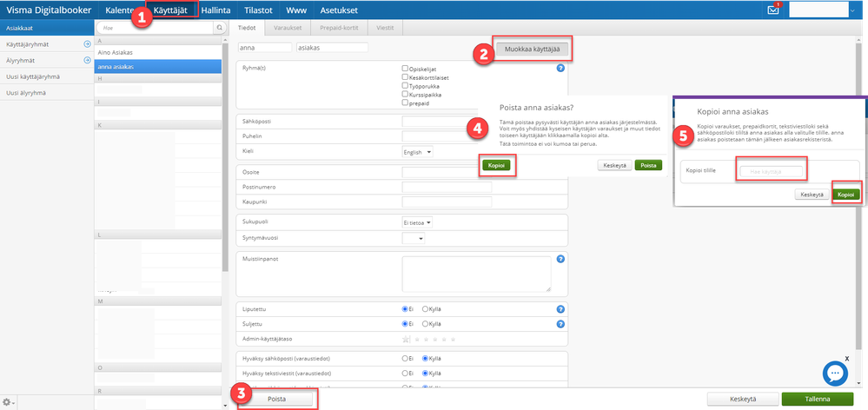Open the Asetukset menu
The image size is (868, 410).
(x=339, y=10)
